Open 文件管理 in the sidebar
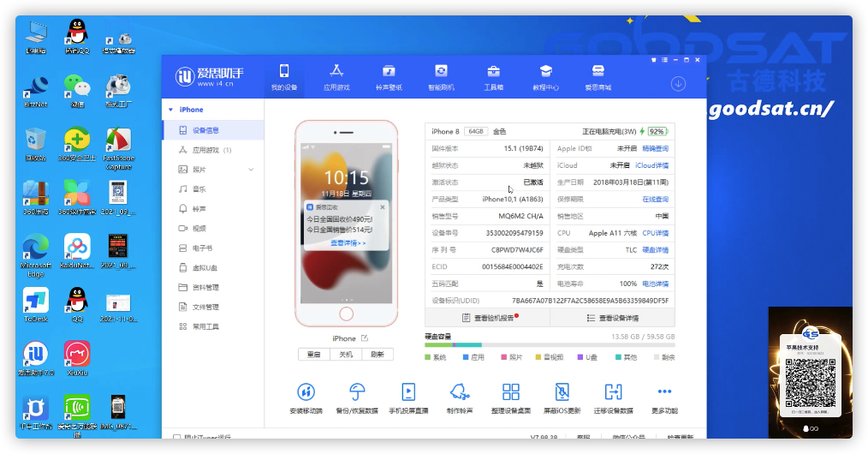The height and width of the screenshot is (454, 868). [213, 307]
